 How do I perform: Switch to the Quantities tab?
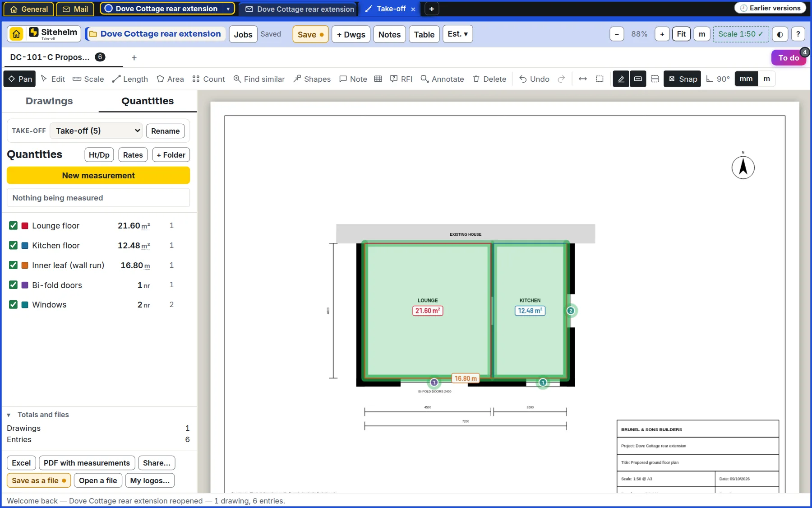point(148,101)
